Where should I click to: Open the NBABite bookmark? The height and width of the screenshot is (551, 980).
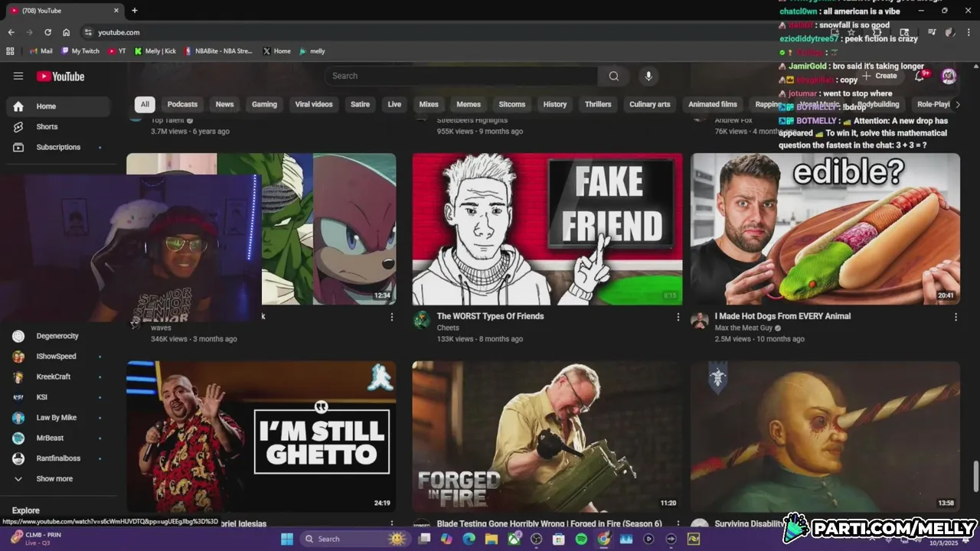tap(218, 51)
